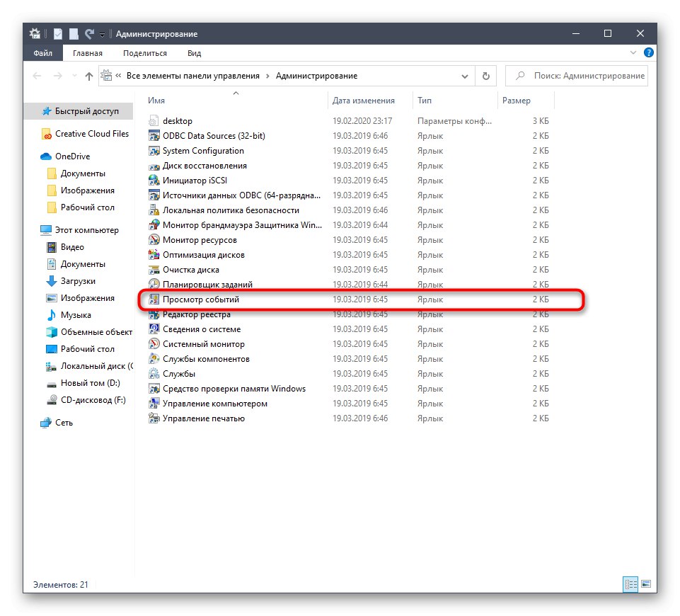Select the Очистка диска icon
This screenshot has width=680, height=616.
154,270
